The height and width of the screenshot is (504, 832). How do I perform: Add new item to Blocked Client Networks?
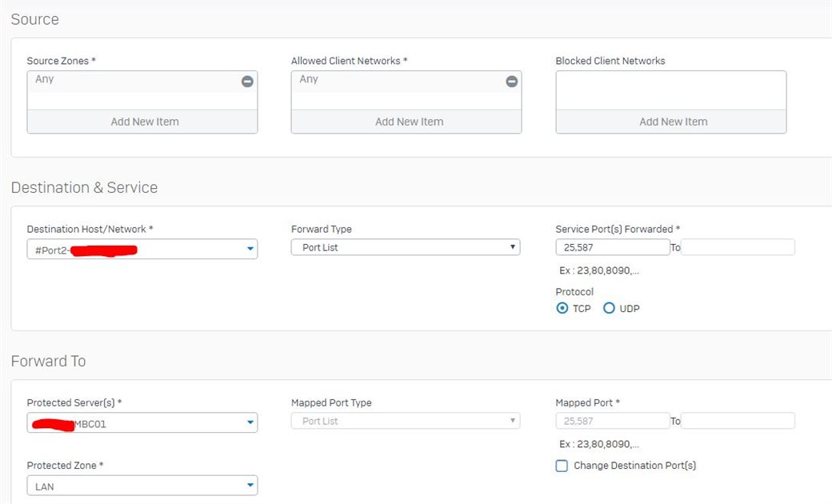(671, 122)
